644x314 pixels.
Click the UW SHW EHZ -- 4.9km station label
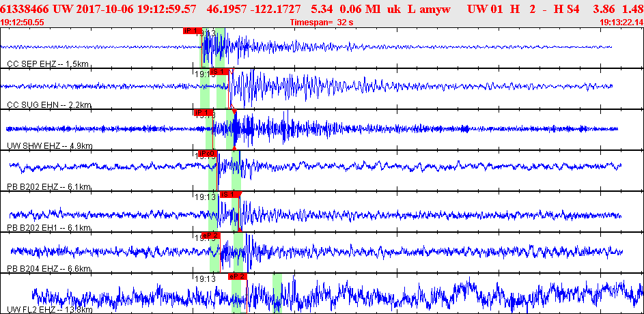[x=50, y=145]
